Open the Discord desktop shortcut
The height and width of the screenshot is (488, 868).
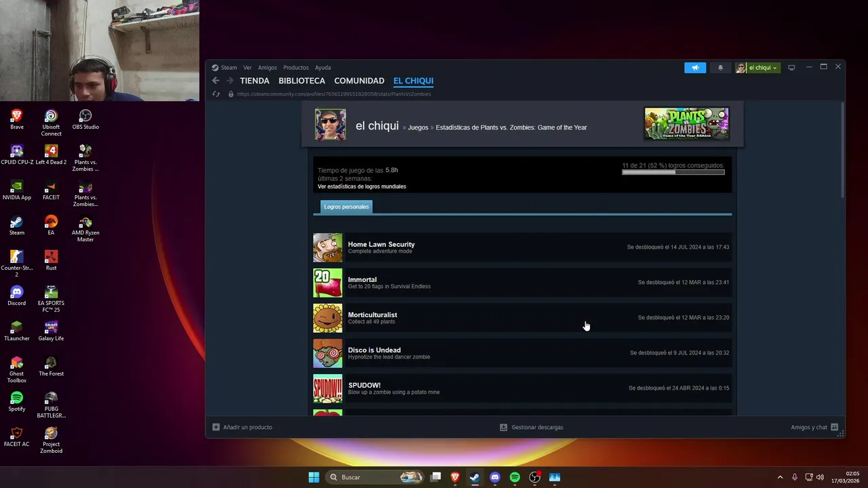[x=17, y=296]
